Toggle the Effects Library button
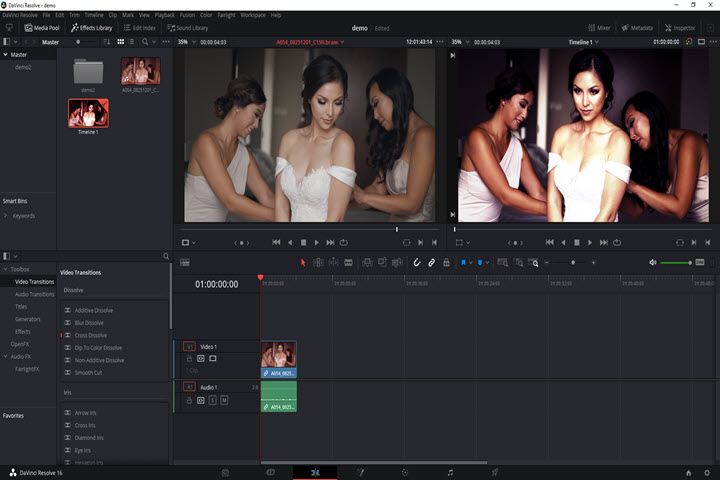The height and width of the screenshot is (480, 720). pos(91,28)
